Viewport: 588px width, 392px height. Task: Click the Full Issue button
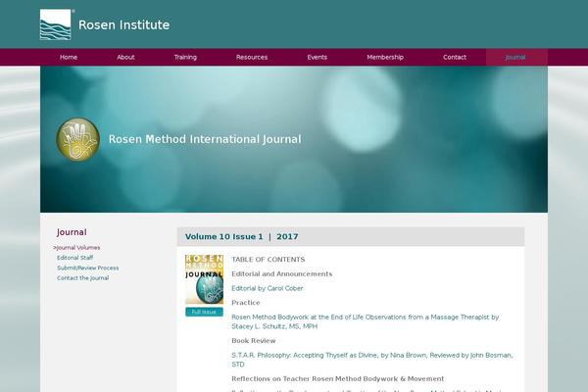click(x=204, y=312)
